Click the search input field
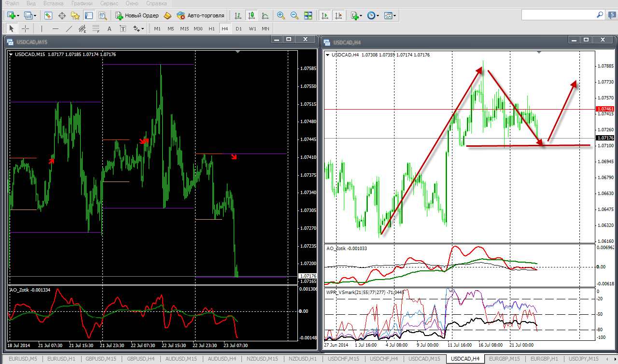Screen dimensions: 618x364 (x=558, y=15)
